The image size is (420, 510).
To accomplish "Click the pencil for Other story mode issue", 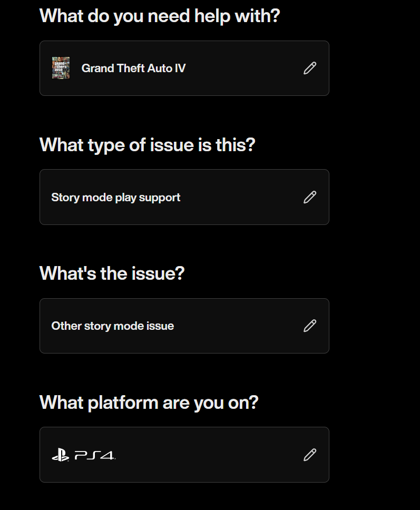I will pos(310,326).
